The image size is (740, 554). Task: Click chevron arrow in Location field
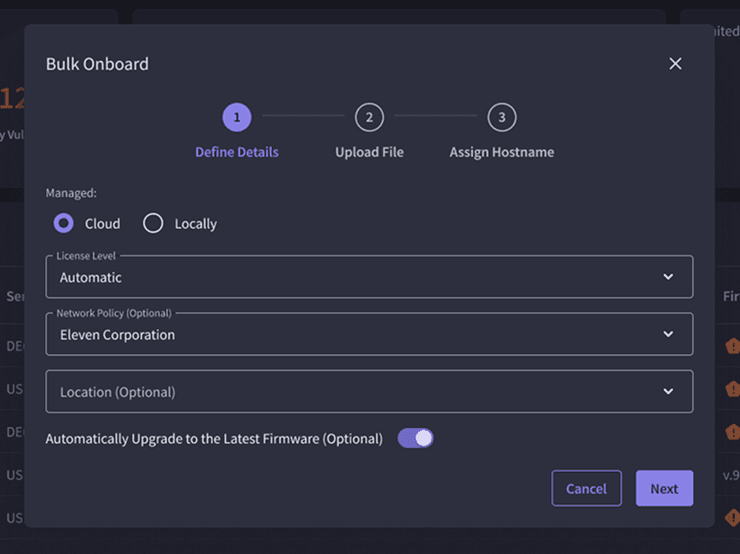click(x=668, y=392)
